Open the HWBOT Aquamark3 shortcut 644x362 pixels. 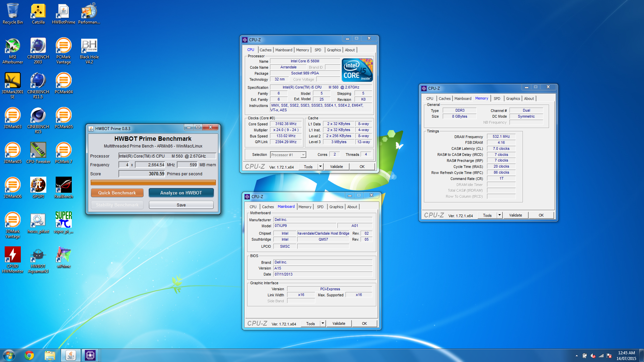point(38,260)
